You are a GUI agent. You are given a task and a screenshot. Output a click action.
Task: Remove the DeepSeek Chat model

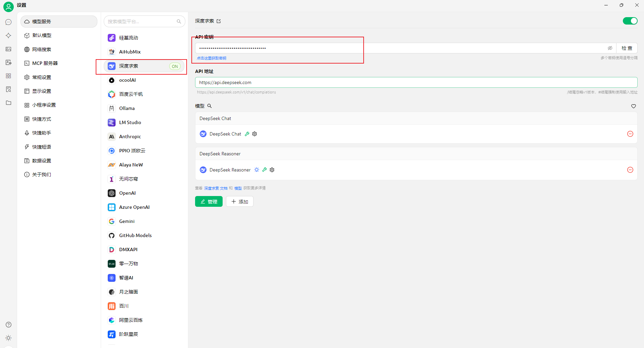pyautogui.click(x=630, y=134)
